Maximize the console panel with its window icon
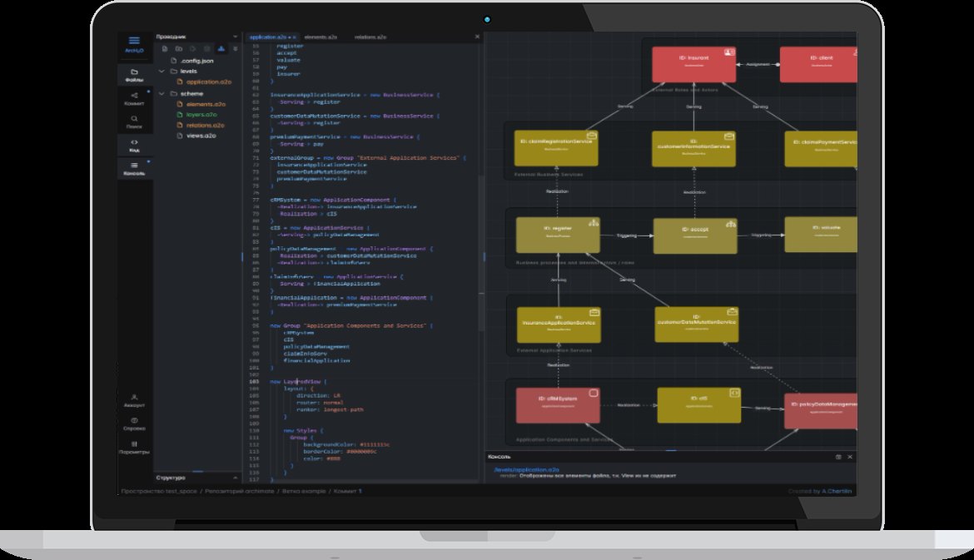 [838, 457]
